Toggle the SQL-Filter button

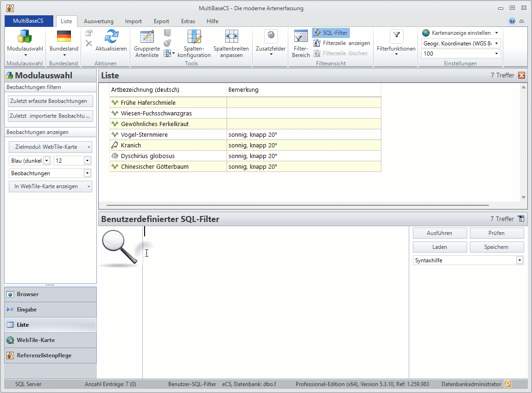(330, 33)
